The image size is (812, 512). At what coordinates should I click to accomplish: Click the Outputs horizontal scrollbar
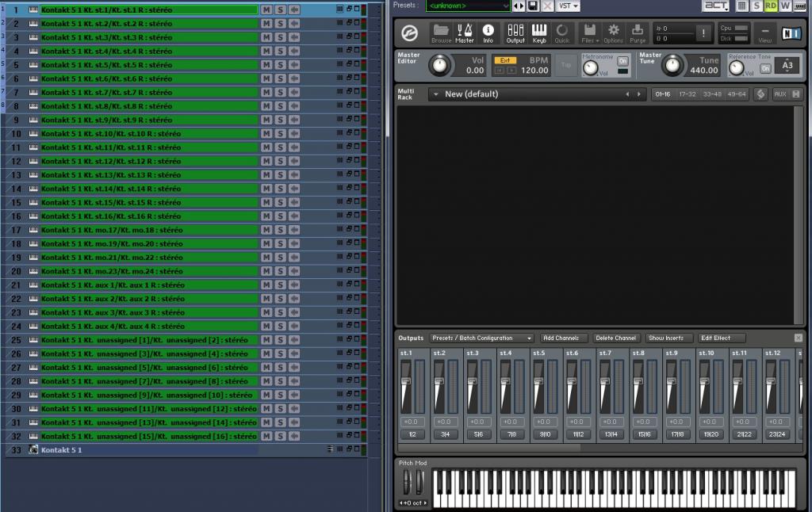[489, 447]
